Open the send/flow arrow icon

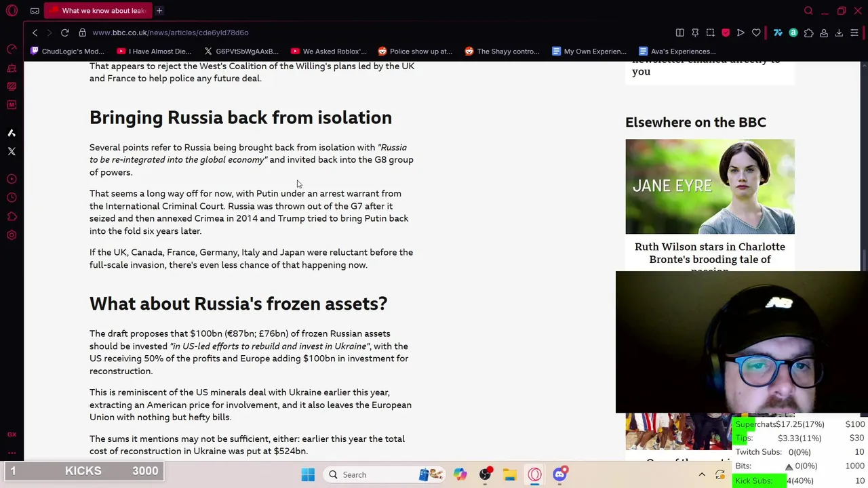click(741, 33)
